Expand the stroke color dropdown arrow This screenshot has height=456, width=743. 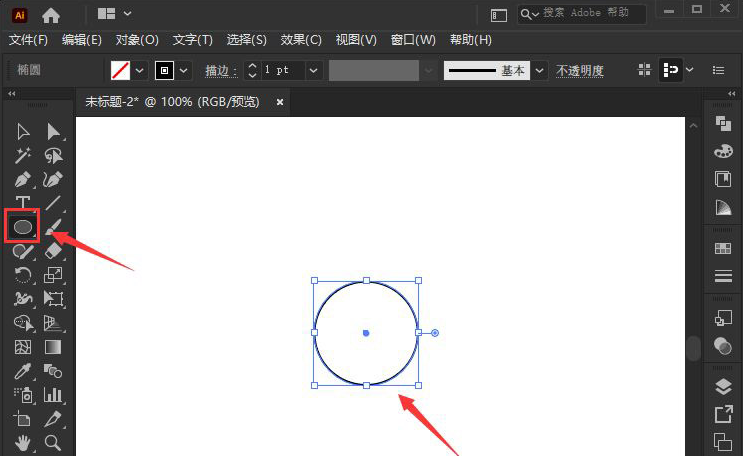click(x=184, y=71)
